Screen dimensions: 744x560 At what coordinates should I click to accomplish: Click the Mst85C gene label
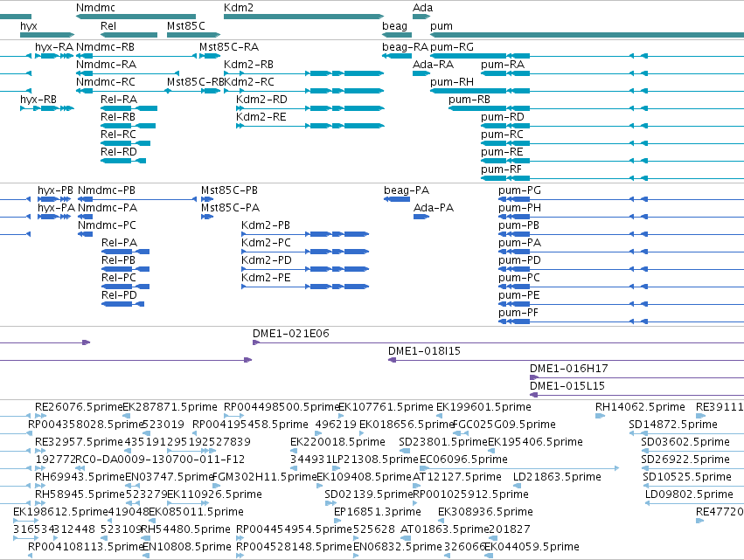186,26
